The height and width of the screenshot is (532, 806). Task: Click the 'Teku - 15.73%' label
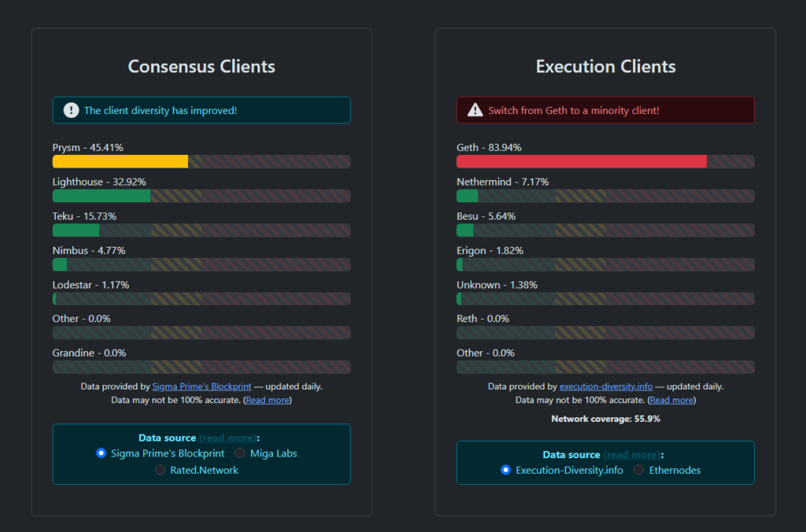point(84,216)
